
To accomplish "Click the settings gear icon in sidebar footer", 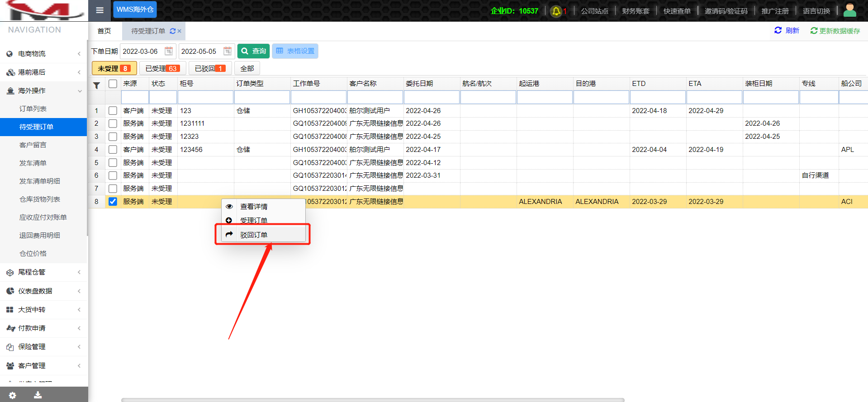I will tap(13, 395).
